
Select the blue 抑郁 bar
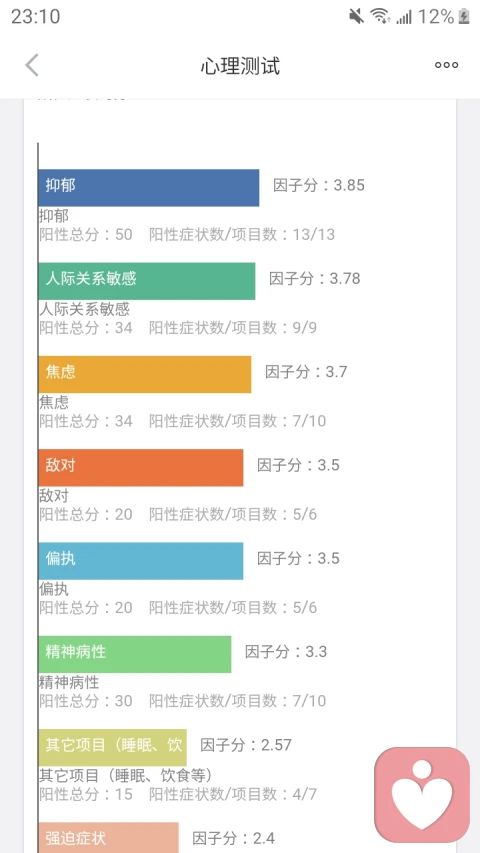[149, 188]
